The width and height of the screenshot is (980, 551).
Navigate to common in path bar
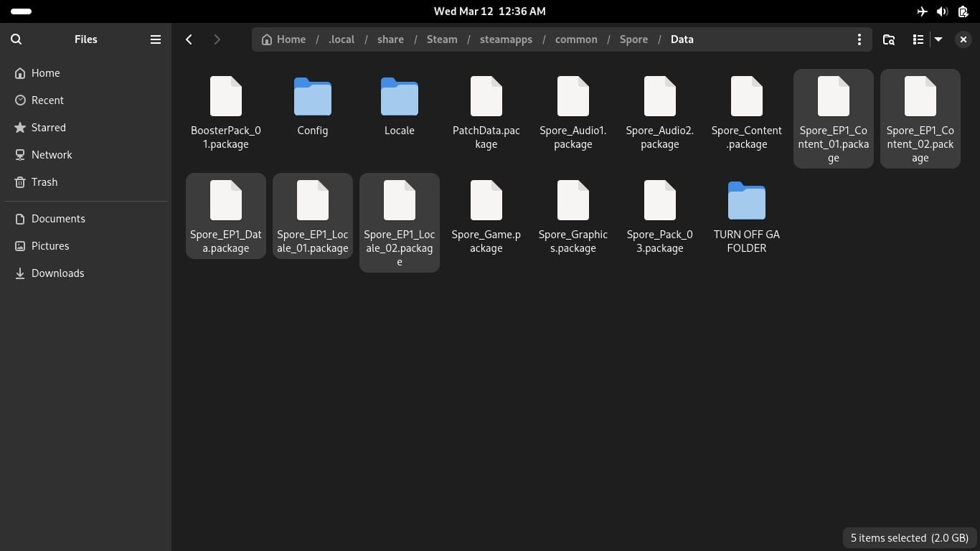point(576,39)
